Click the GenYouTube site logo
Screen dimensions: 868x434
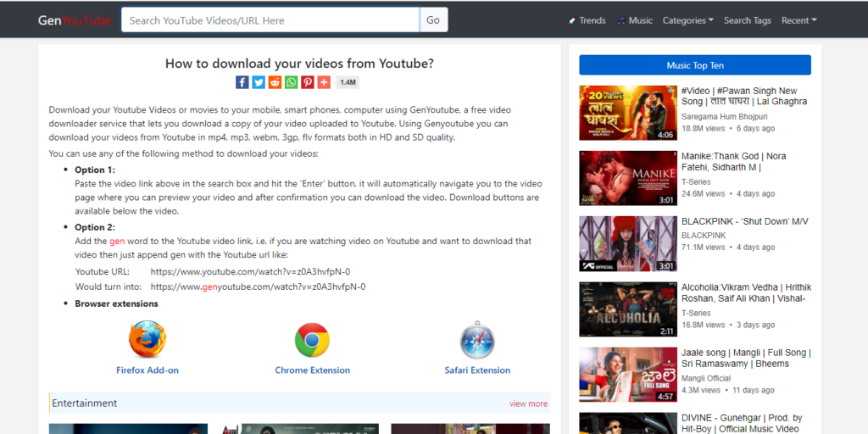(x=75, y=20)
